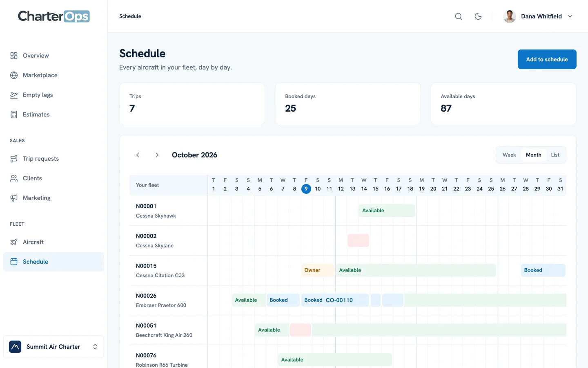Select day 9 in calendar header
Screen dimensions: 588x368
(x=306, y=189)
